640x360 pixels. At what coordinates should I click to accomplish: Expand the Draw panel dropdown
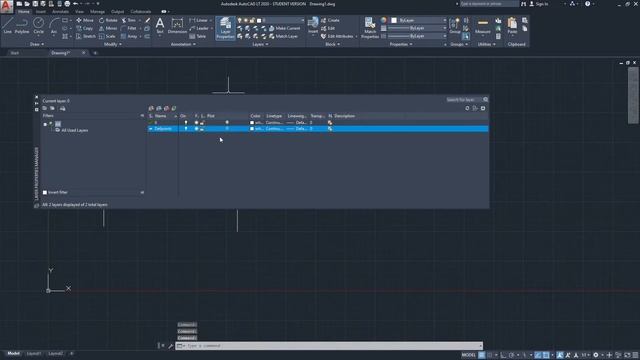tap(37, 44)
